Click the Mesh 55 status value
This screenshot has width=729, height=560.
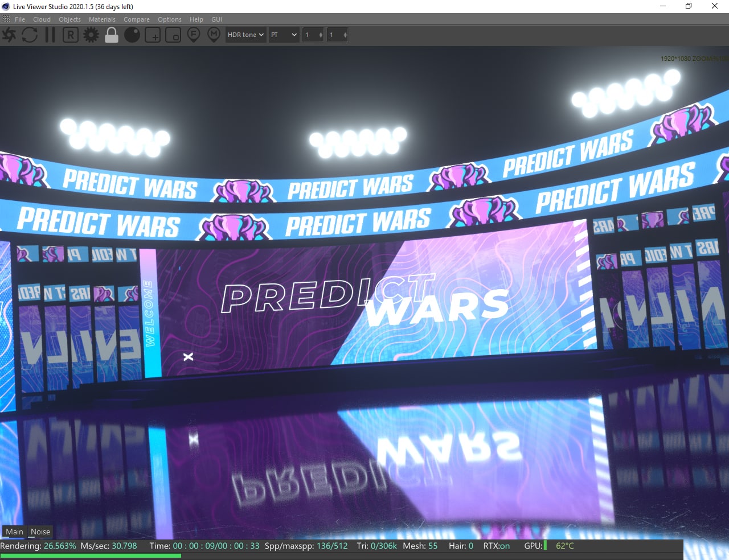click(x=420, y=546)
